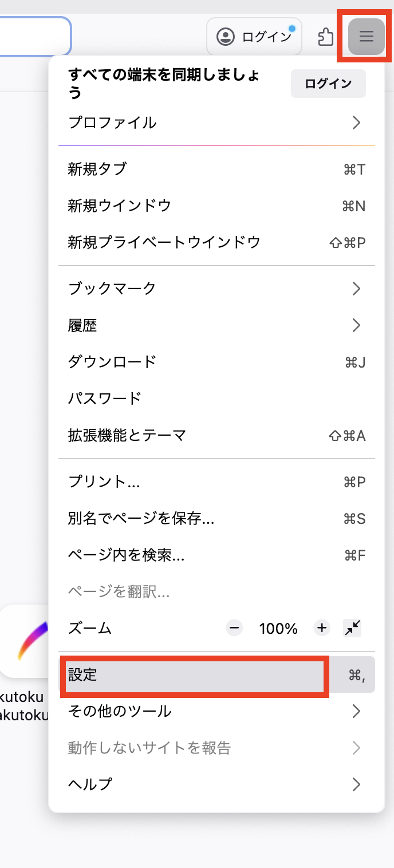Zoom out using the minus icon
The width and height of the screenshot is (394, 868).
[234, 628]
